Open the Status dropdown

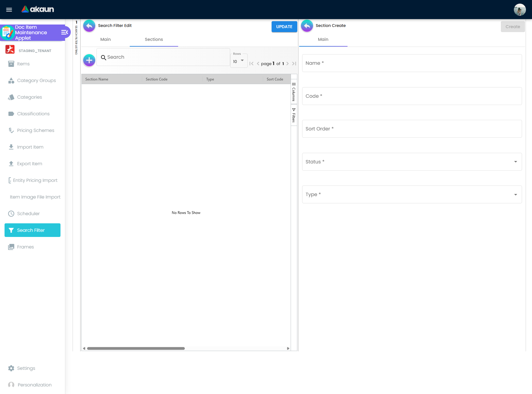click(412, 162)
